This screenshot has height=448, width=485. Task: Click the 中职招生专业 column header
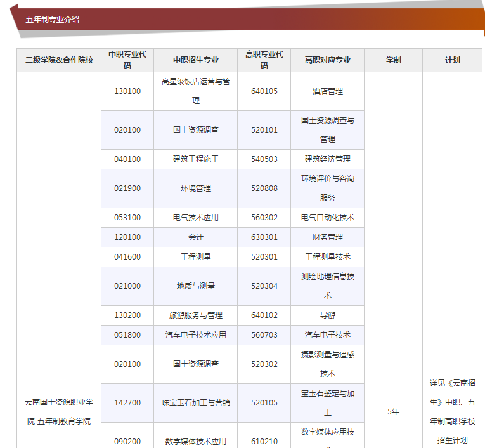pos(195,60)
